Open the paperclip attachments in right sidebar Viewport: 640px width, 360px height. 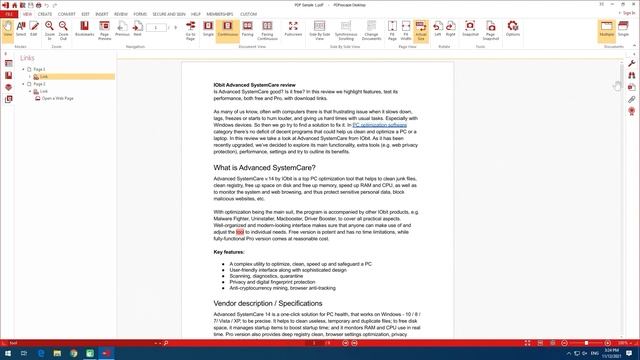pos(632,99)
